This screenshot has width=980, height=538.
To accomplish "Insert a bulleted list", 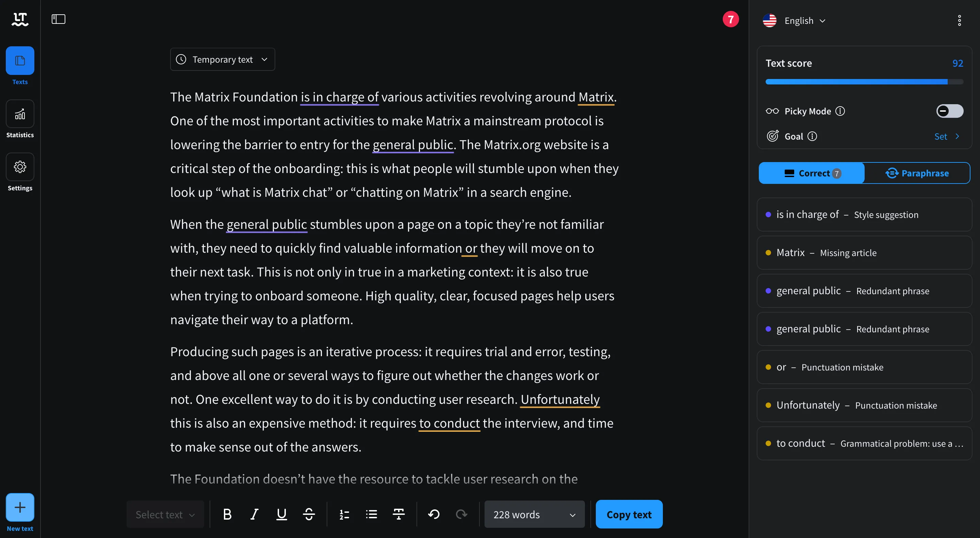I will tap(371, 515).
